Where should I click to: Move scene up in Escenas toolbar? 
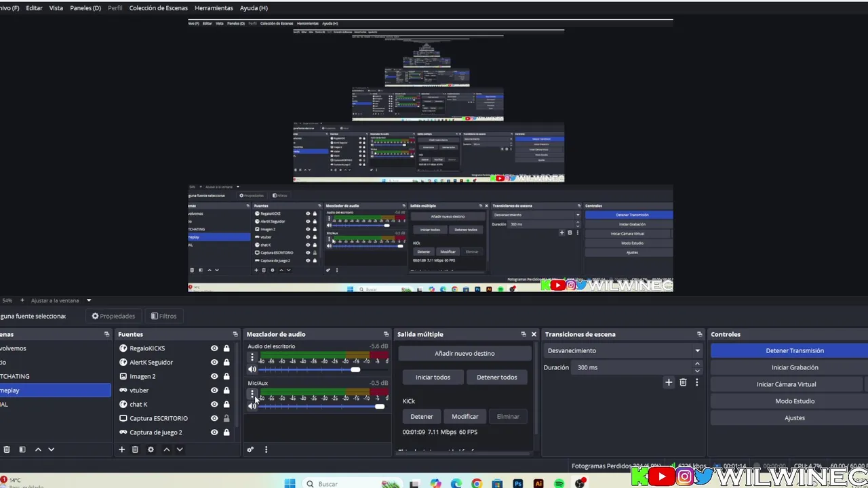click(38, 449)
